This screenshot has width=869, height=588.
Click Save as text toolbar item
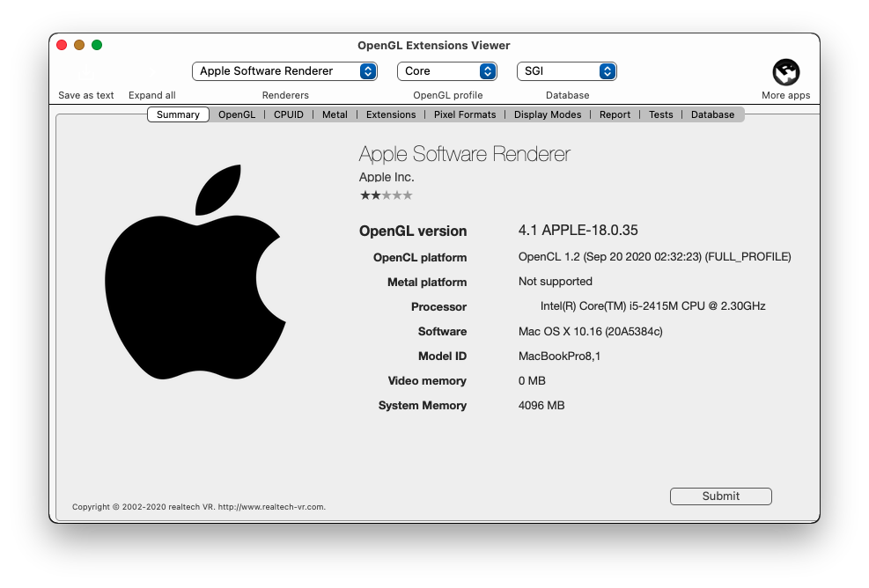click(86, 95)
